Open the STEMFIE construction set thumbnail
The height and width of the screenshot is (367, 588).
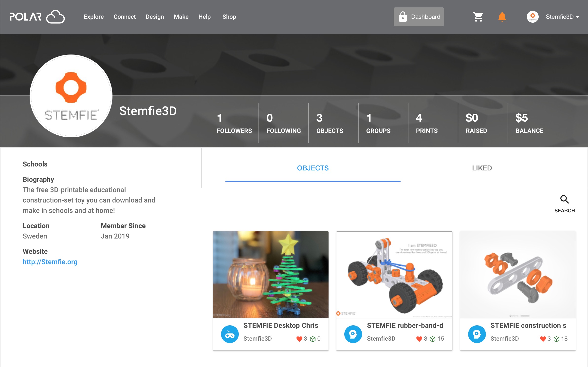click(518, 275)
